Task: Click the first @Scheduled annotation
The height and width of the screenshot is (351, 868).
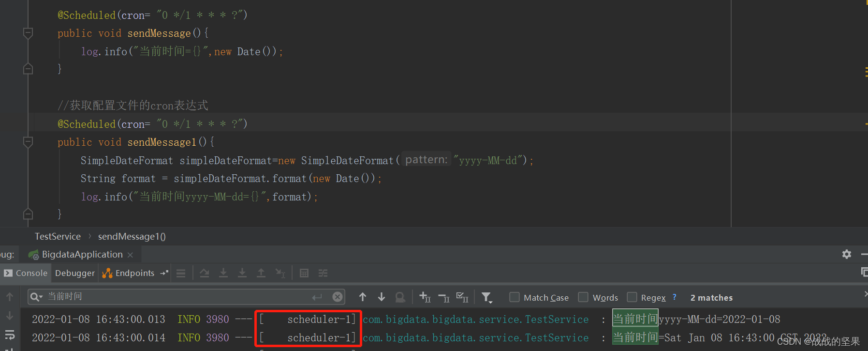Action: pos(87,15)
